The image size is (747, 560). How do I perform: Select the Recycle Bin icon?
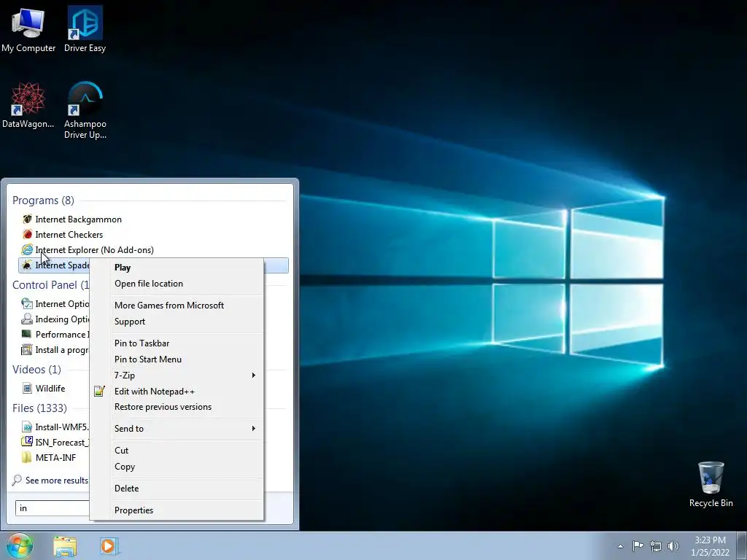coord(711,485)
